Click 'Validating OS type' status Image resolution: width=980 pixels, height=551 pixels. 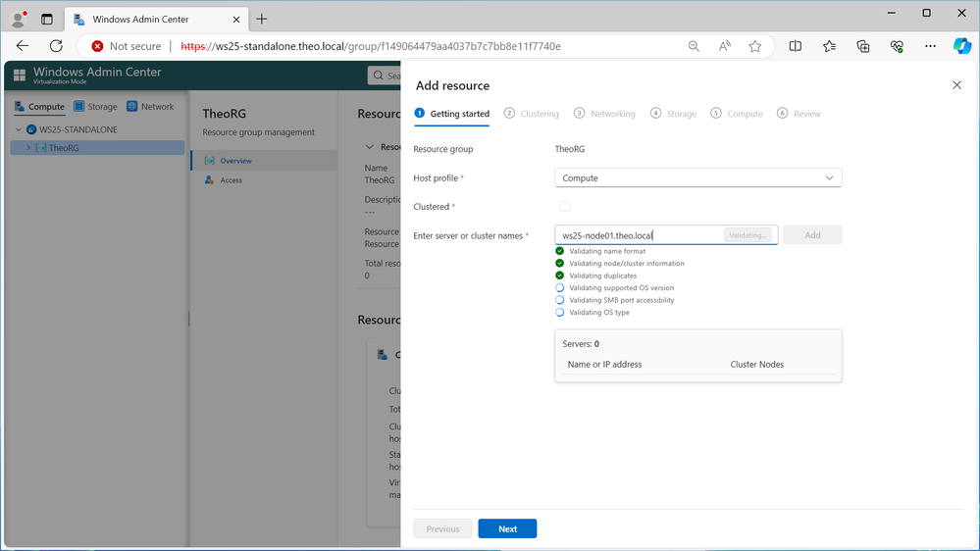(598, 313)
